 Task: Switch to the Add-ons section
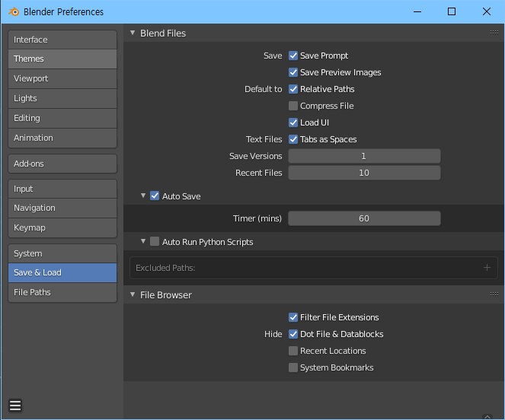pyautogui.click(x=62, y=164)
